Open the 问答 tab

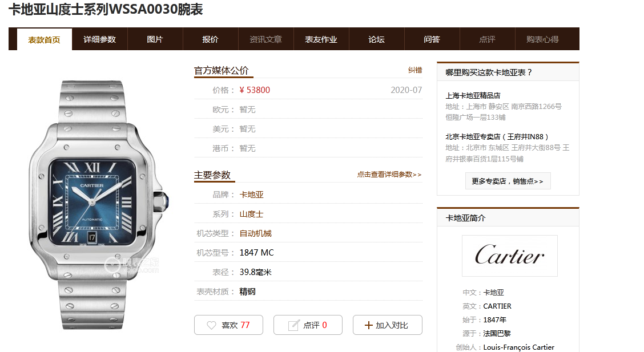click(x=432, y=39)
